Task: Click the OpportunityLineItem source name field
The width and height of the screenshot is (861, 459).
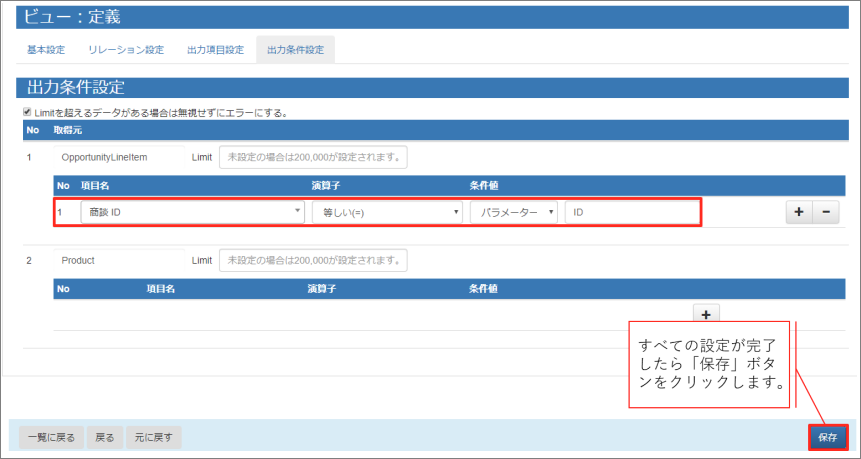Action: point(120,158)
